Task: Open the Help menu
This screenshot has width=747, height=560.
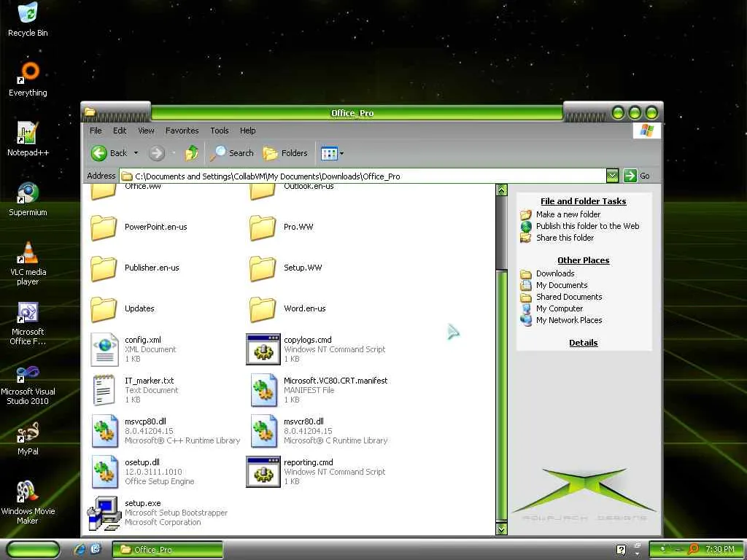Action: (247, 131)
